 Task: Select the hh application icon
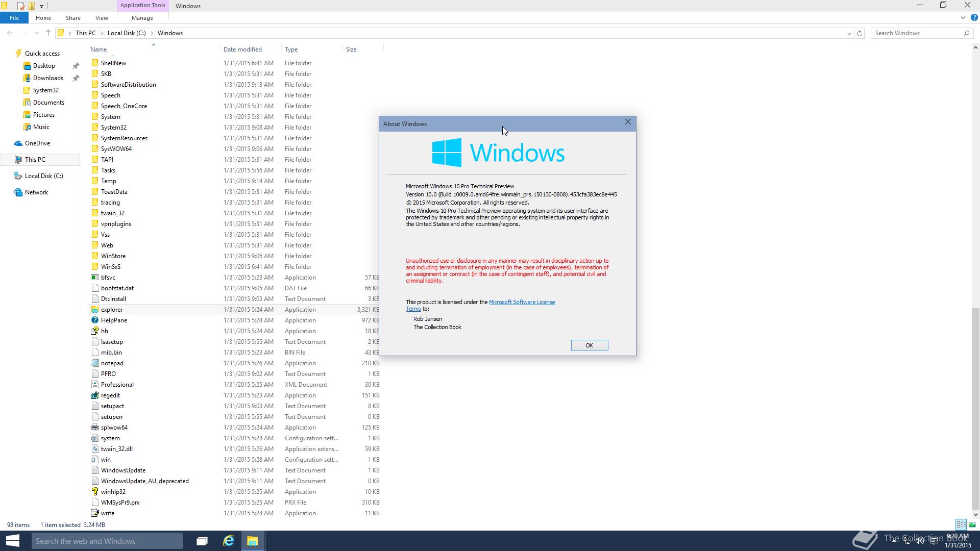[x=94, y=331]
